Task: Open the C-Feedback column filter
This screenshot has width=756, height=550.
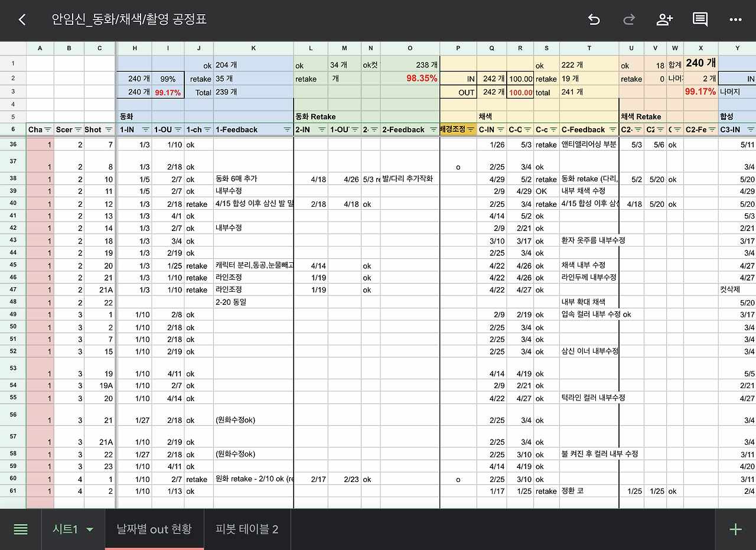Action: (612, 130)
